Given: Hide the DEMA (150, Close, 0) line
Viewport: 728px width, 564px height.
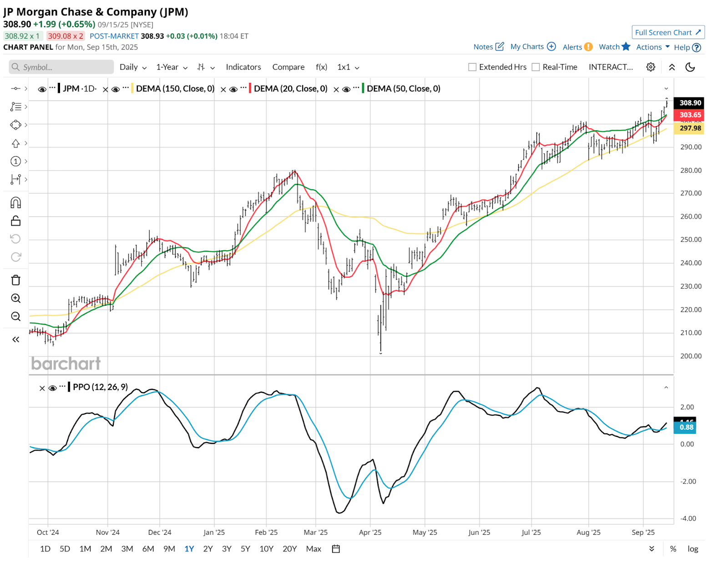Looking at the screenshot, I should pos(116,89).
